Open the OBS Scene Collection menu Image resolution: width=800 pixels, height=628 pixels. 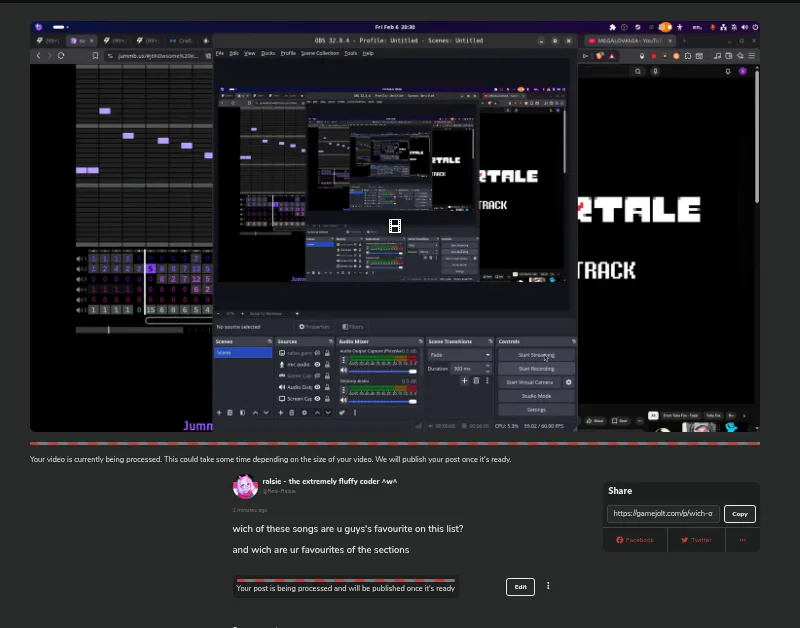320,53
